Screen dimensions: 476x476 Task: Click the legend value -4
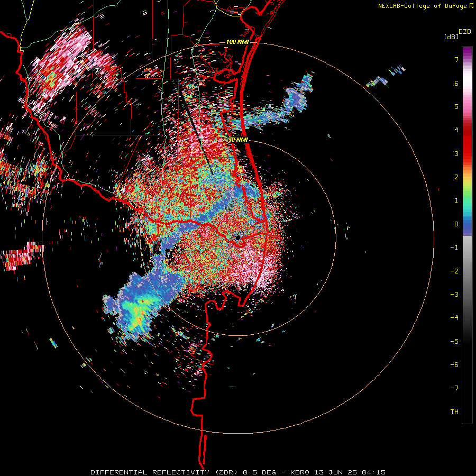pyautogui.click(x=454, y=318)
